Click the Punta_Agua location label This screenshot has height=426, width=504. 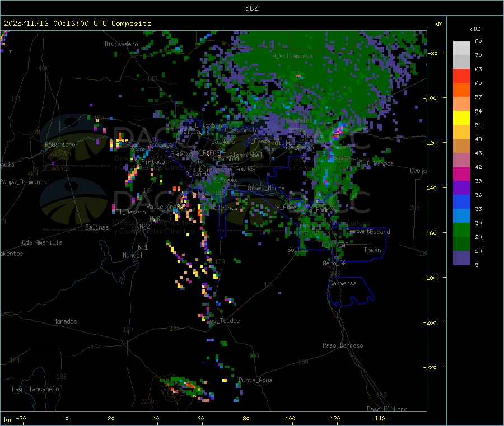point(255,380)
